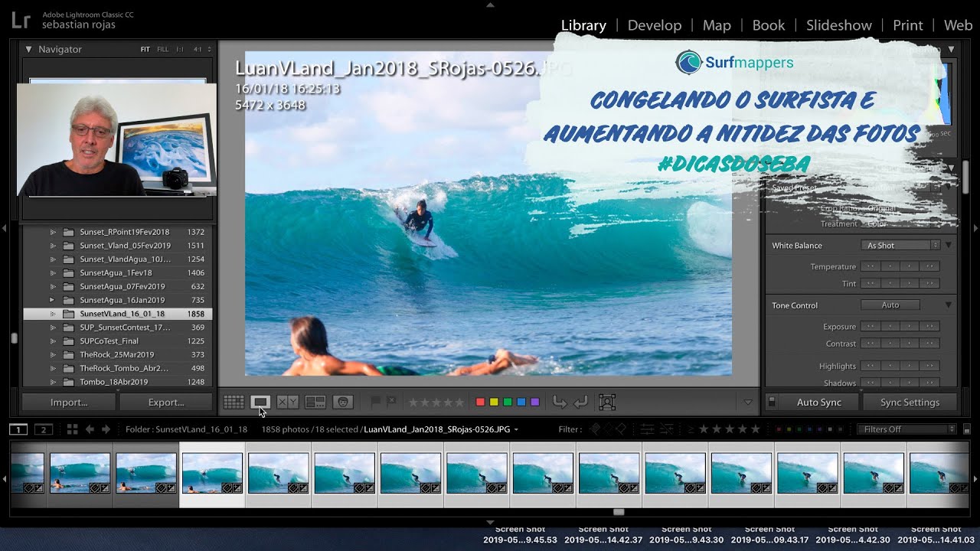Screen dimensions: 980x551
Task: Toggle the Auto Sync switch
Action: (771, 402)
